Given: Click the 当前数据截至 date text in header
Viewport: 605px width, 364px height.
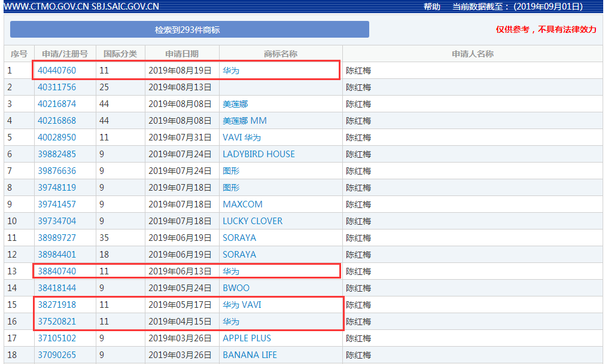Looking at the screenshot, I should 518,7.
